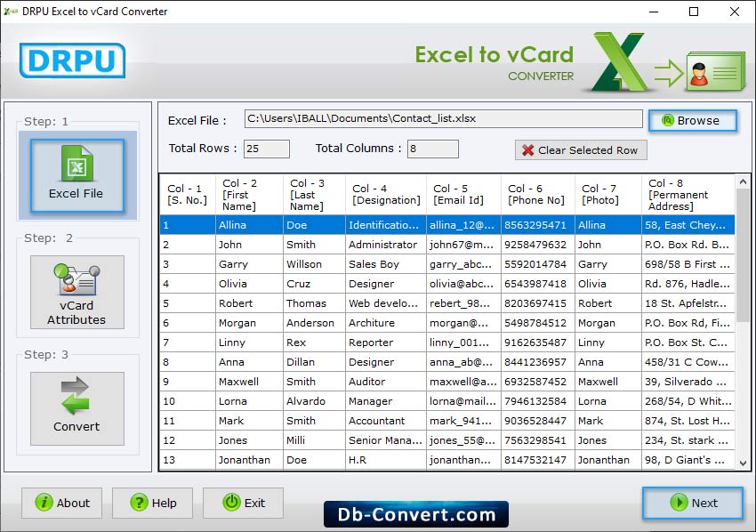Click the address cell 39, Silverado ...

coord(688,382)
